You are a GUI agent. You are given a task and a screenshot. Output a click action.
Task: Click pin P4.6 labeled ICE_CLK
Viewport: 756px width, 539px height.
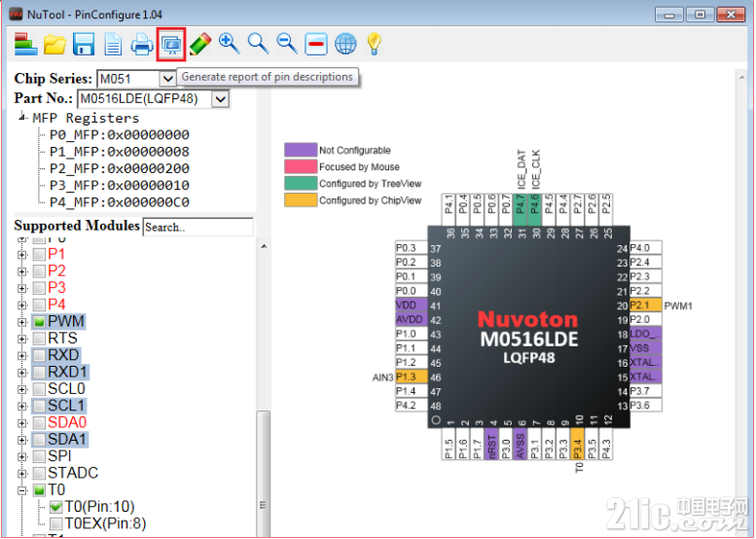(x=534, y=210)
